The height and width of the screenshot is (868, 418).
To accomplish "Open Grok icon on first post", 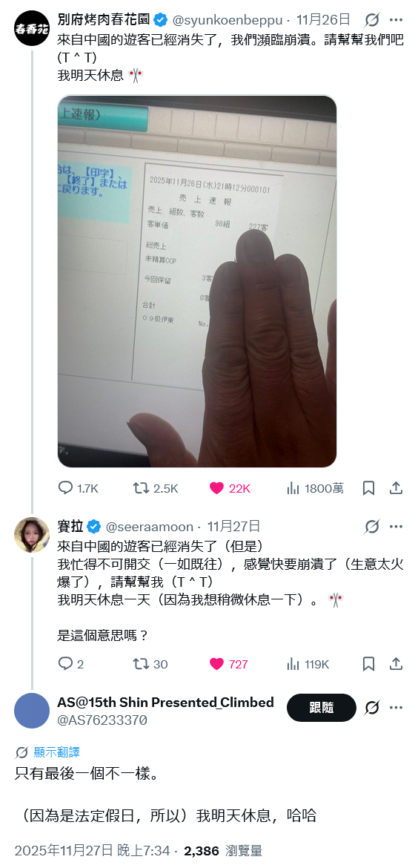I will 372,20.
